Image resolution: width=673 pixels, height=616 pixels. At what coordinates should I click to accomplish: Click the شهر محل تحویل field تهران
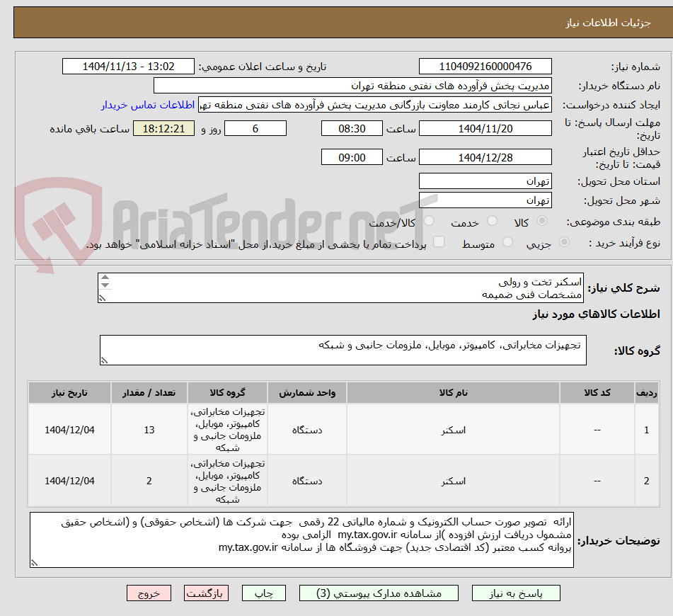pyautogui.click(x=485, y=200)
